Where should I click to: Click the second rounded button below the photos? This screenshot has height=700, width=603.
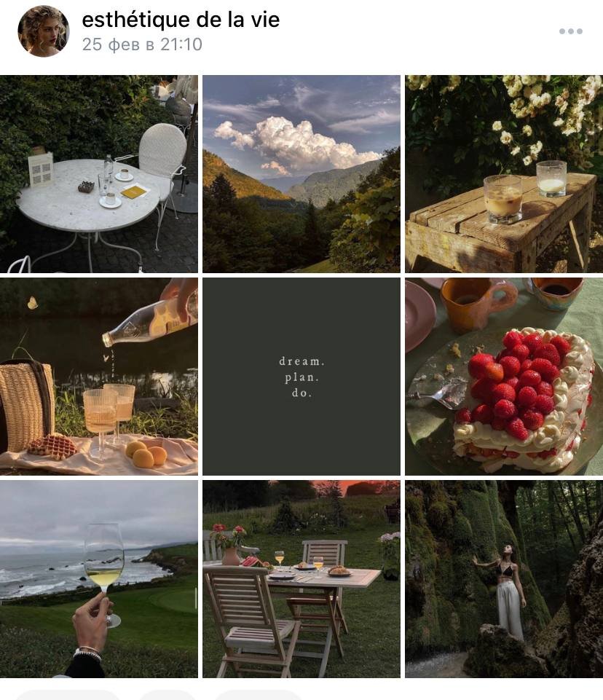(167, 695)
